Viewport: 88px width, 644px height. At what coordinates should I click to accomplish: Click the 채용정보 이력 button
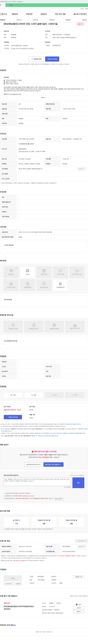coord(79,577)
